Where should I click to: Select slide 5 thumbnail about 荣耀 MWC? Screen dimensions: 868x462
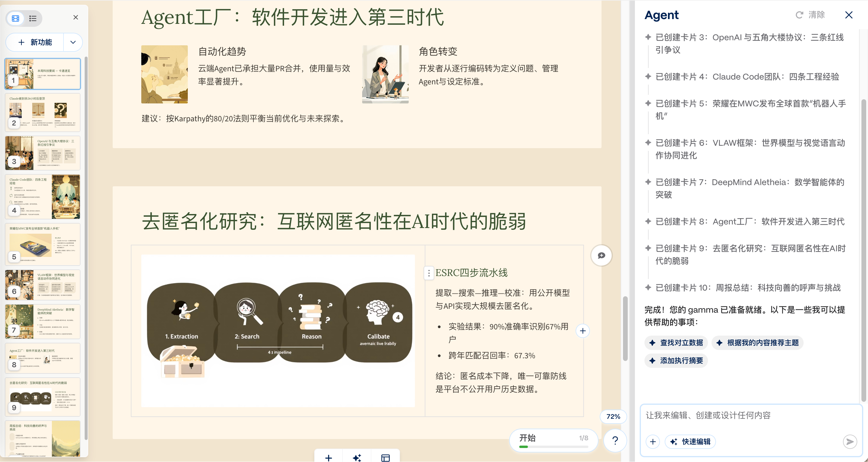click(x=42, y=244)
